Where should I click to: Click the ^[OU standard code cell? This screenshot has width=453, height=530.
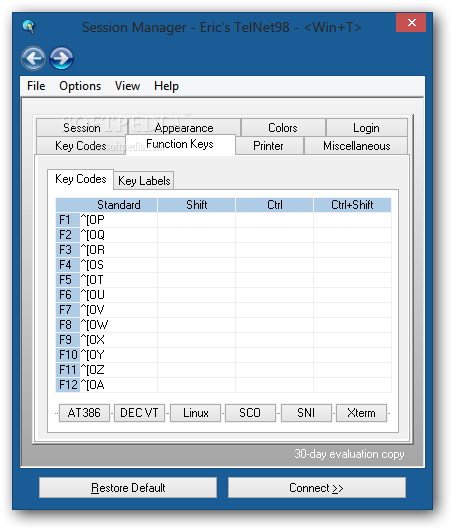point(119,295)
